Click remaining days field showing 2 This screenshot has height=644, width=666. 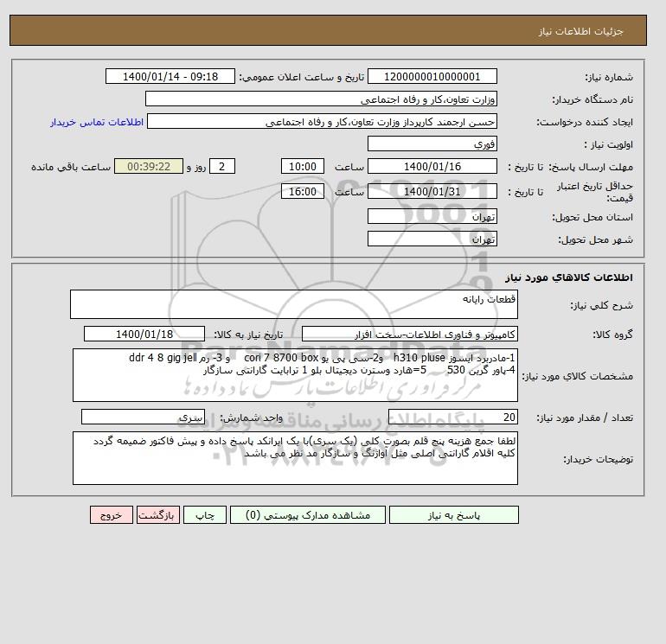tap(222, 167)
